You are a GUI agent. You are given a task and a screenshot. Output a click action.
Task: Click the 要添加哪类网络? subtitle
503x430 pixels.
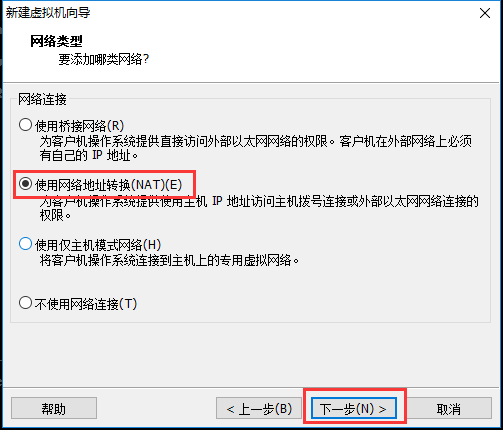[104, 60]
